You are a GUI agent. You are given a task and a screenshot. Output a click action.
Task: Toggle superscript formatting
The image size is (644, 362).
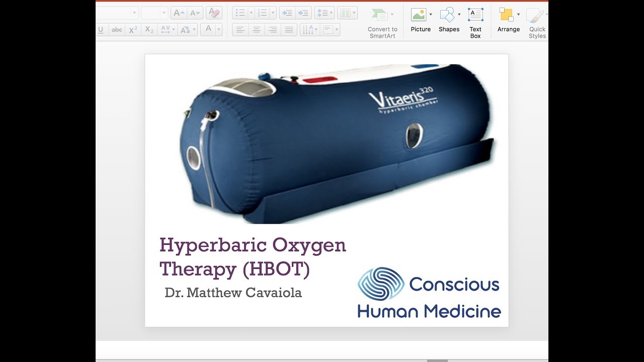pos(133,30)
